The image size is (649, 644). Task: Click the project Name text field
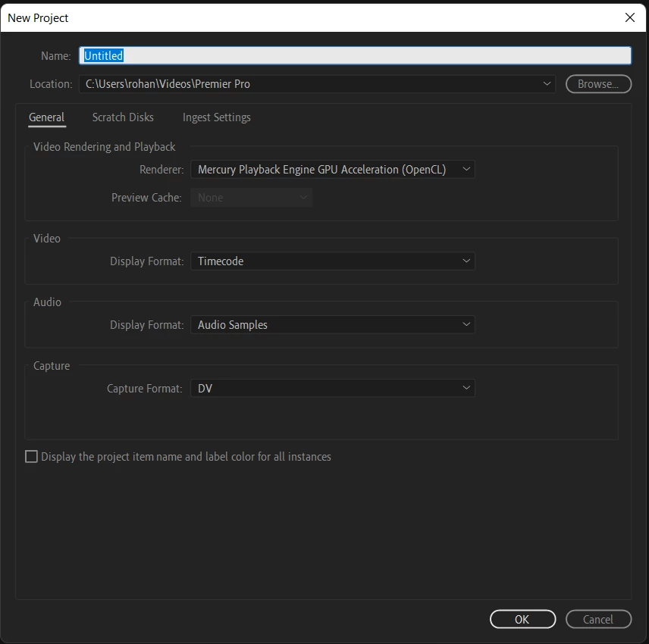(x=355, y=55)
